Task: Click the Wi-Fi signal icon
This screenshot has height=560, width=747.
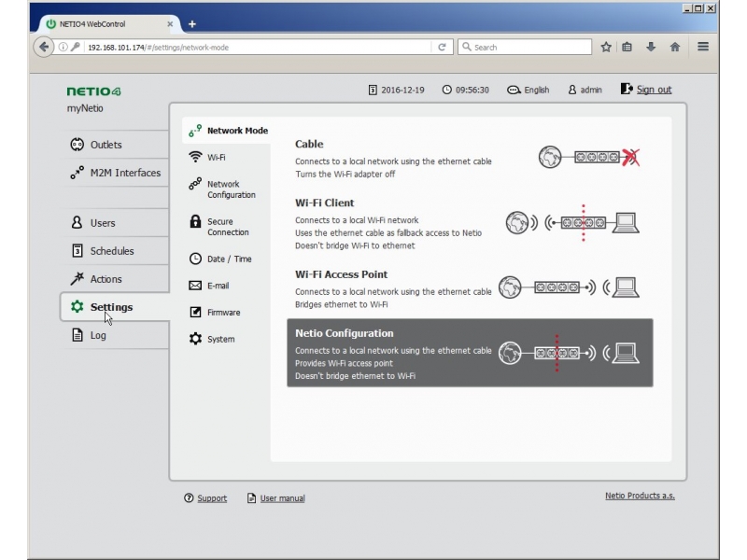Action: click(x=195, y=157)
